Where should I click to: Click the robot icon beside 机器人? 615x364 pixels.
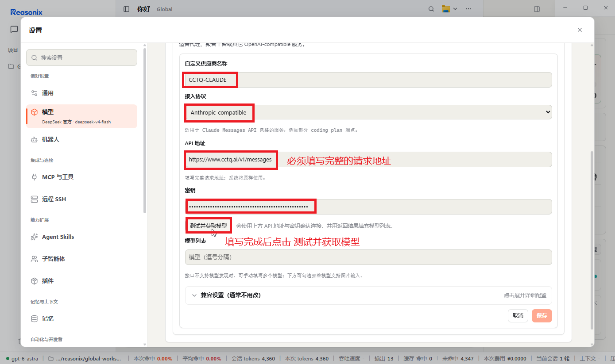click(x=34, y=140)
